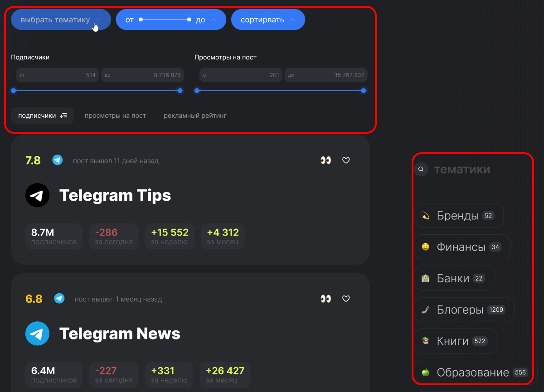
Task: Click the subscribers 'до' input showing 8 736 876
Action: [142, 75]
